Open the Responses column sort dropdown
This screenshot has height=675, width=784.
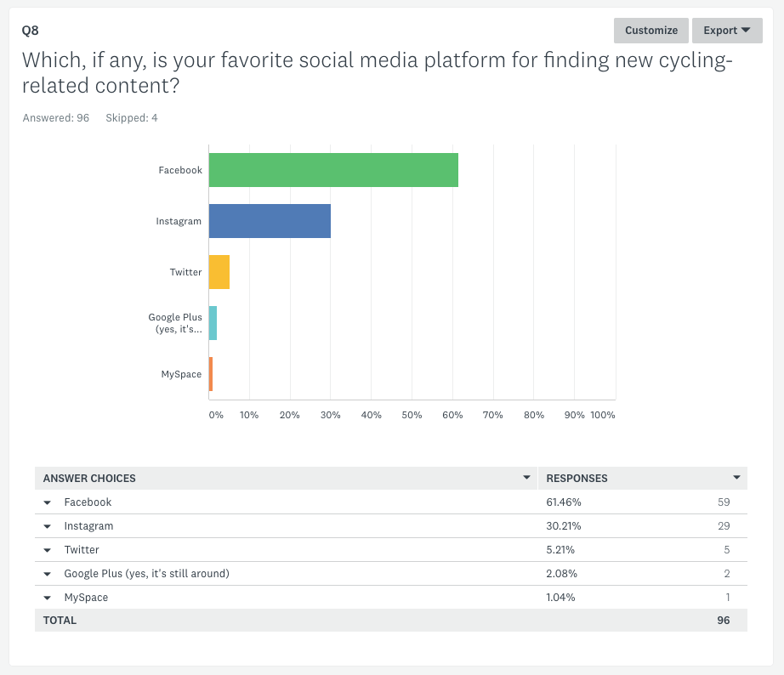pos(736,478)
